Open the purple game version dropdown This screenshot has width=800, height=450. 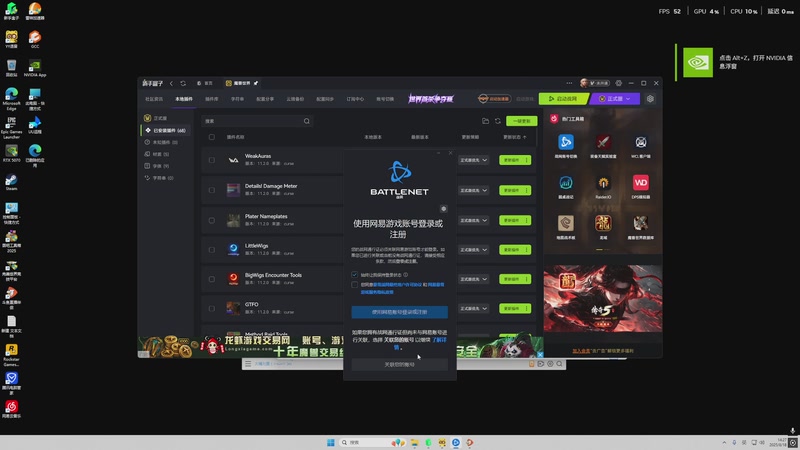point(614,98)
